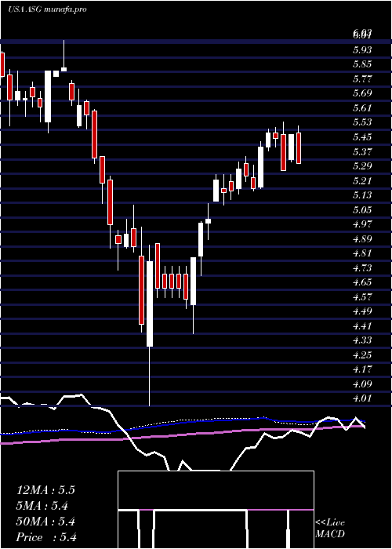
Task: Click the 12MA : 5.5 label
Action: [45, 490]
